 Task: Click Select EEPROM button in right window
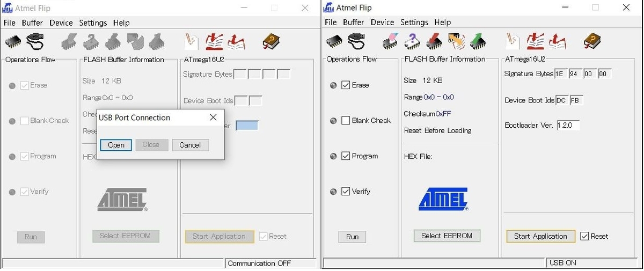coord(447,236)
